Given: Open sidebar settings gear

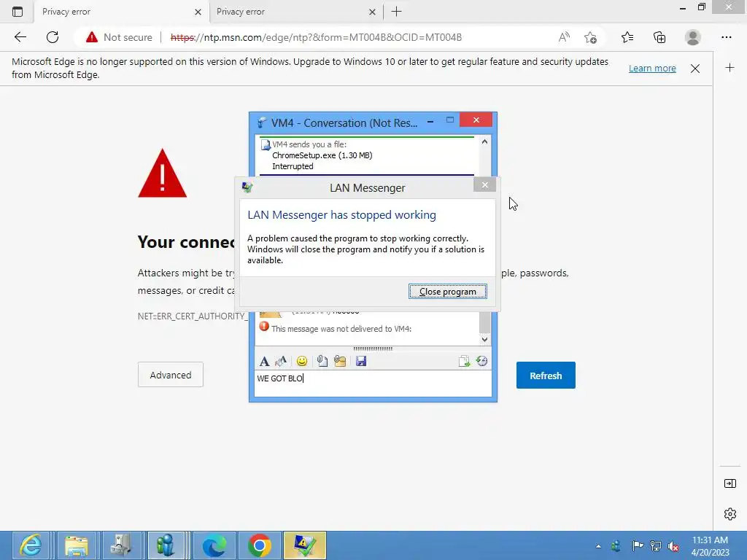Looking at the screenshot, I should (729, 514).
